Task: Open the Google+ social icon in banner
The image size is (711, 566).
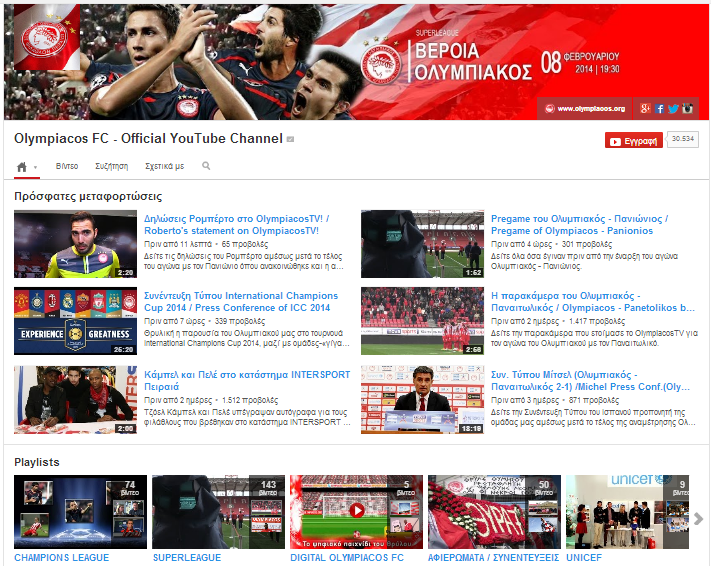Action: click(647, 108)
